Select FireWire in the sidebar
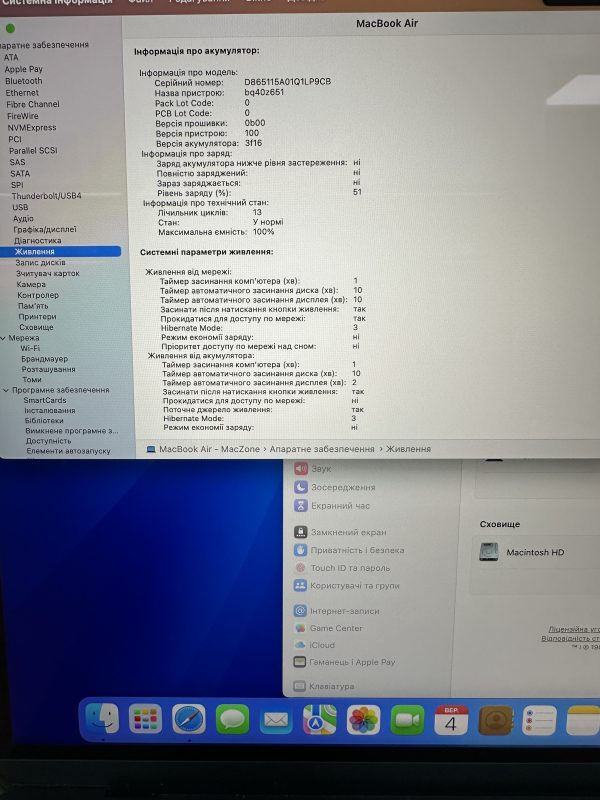This screenshot has height=800, width=600. coord(22,116)
